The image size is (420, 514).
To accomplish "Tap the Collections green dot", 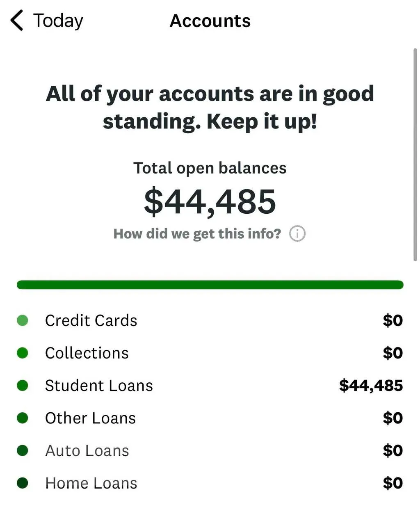I will pyautogui.click(x=23, y=353).
